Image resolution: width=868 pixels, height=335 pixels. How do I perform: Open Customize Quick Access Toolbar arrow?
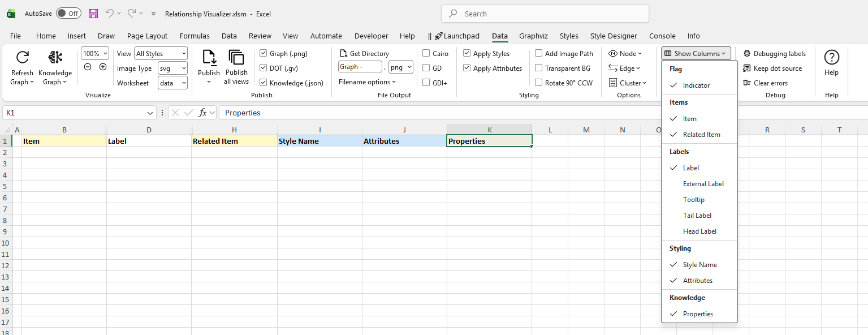tap(153, 14)
